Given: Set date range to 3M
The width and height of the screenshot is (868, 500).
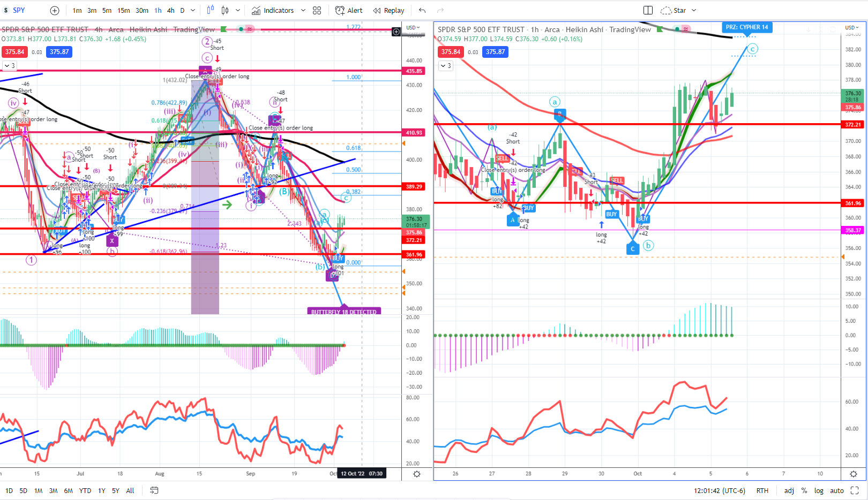Looking at the screenshot, I should tap(53, 490).
